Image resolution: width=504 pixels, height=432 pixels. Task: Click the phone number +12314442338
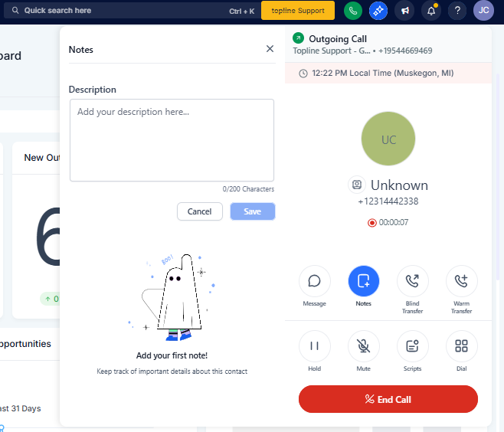tap(388, 201)
